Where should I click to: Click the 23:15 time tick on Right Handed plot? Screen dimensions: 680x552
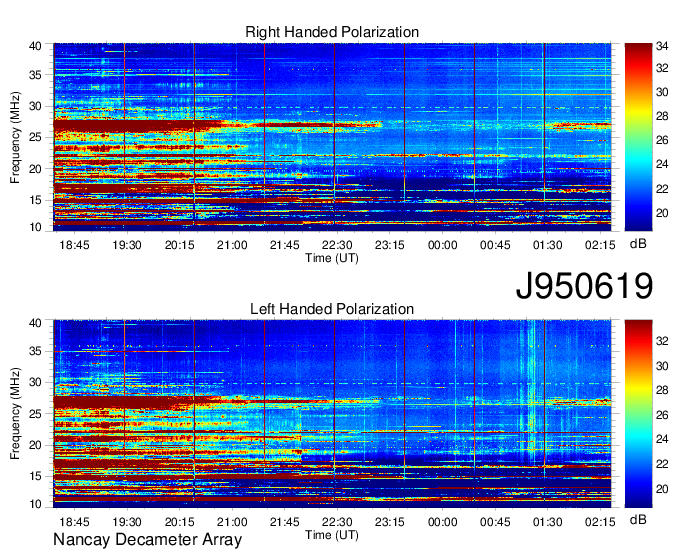click(389, 245)
